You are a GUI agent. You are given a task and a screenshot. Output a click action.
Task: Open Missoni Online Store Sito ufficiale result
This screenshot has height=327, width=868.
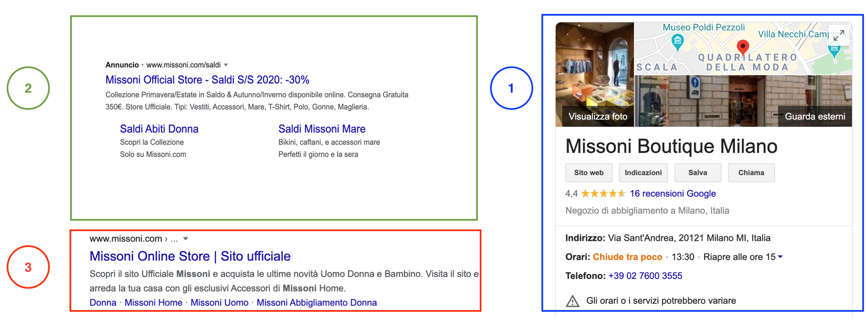pos(190,256)
